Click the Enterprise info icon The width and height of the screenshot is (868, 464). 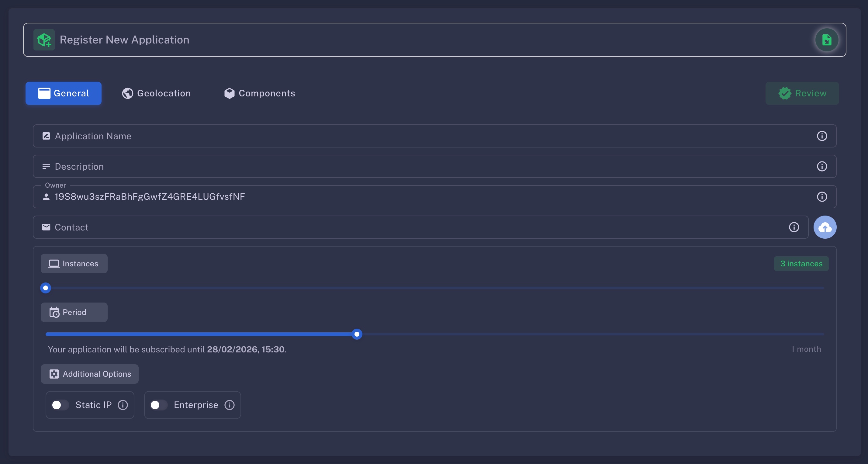pyautogui.click(x=230, y=405)
